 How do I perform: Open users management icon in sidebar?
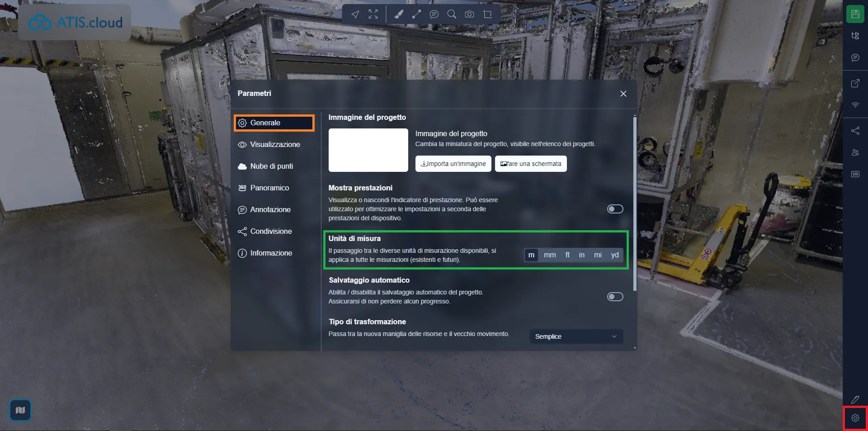pos(855,152)
